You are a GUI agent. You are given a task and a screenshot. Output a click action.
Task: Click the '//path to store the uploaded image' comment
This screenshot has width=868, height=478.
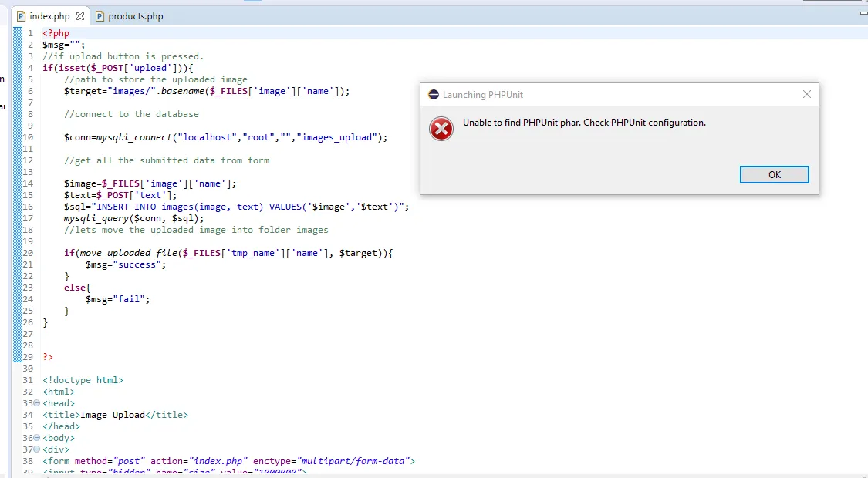coord(156,79)
